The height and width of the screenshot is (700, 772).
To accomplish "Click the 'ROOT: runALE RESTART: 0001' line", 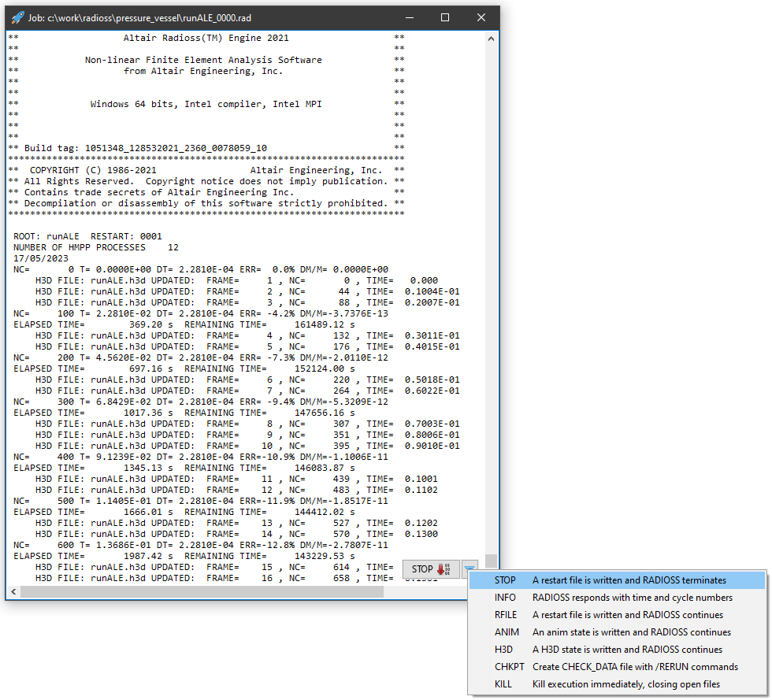I will click(87, 236).
